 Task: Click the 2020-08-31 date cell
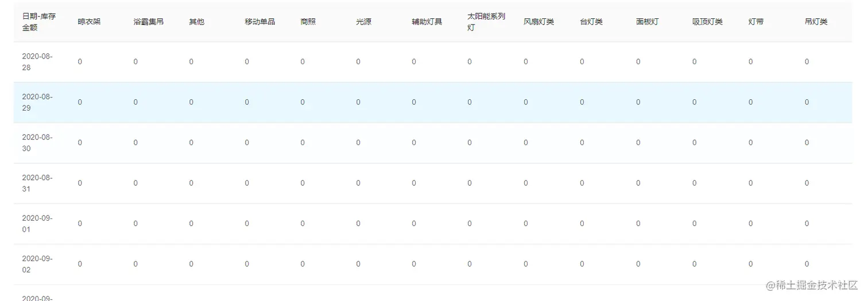point(37,183)
